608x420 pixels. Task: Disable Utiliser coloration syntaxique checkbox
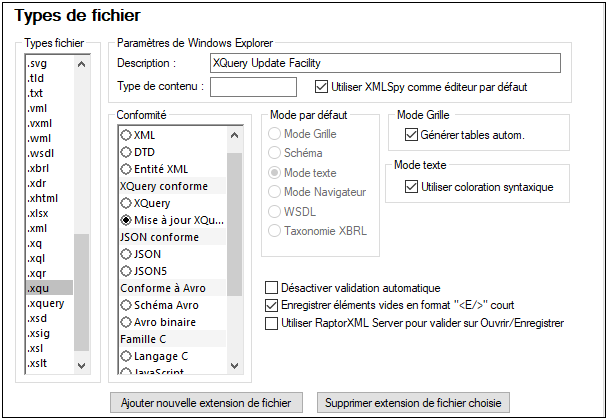411,186
